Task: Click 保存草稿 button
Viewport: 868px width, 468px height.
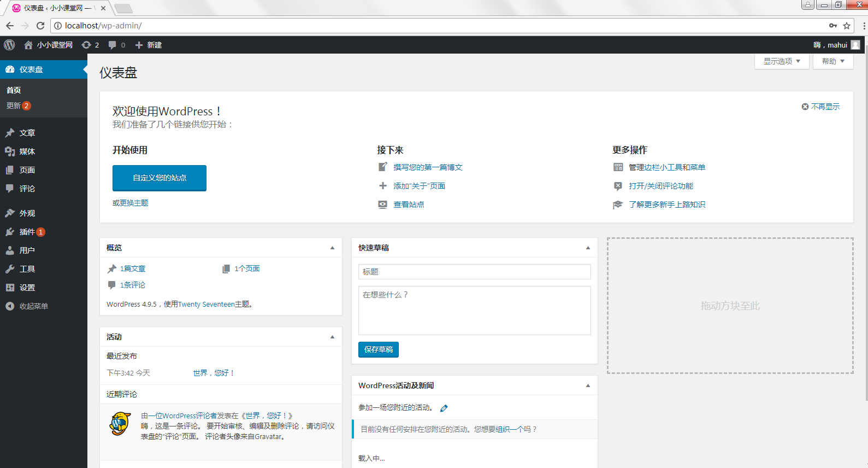Action: pos(379,349)
